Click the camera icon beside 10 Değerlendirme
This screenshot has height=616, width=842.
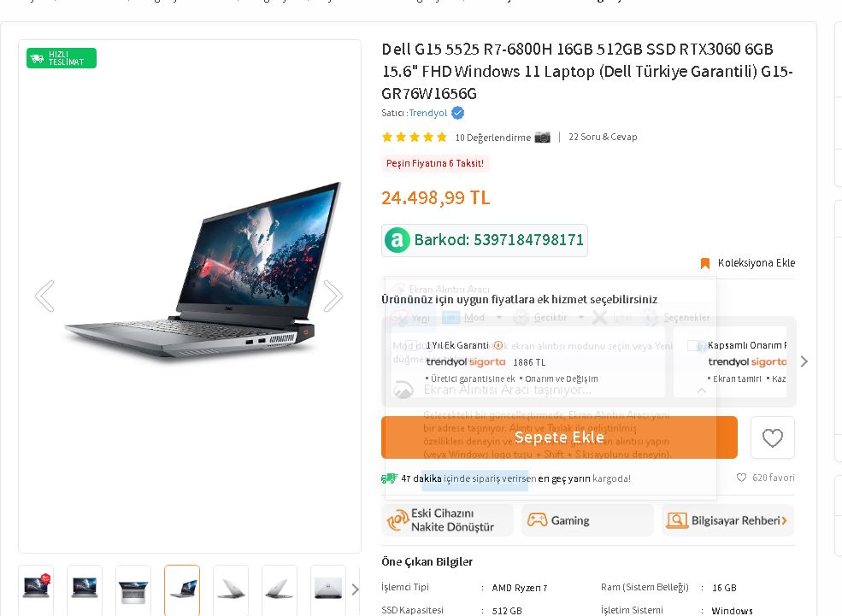tap(542, 138)
